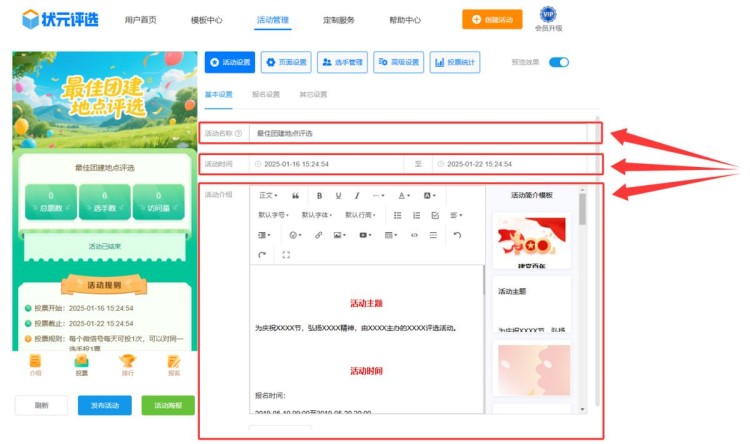
Task: Open the font color picker dropdown
Action: click(404, 195)
